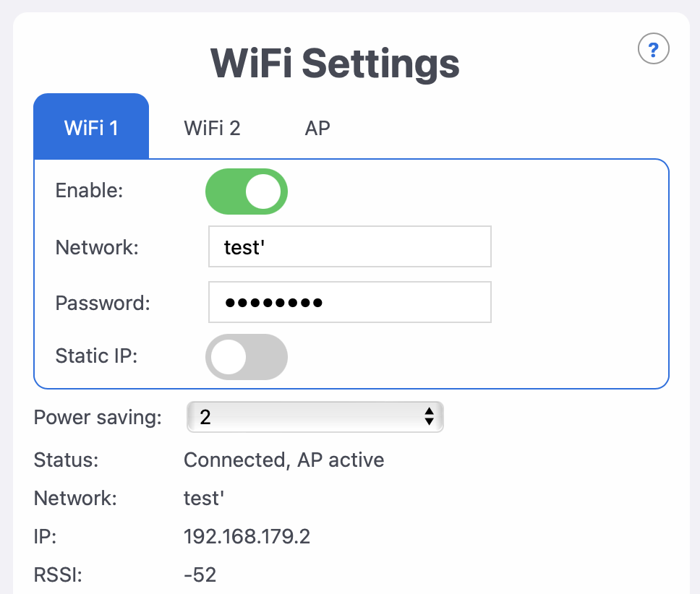700x594 pixels.
Task: Click the Status text showing Connected, AP active
Action: (x=283, y=460)
